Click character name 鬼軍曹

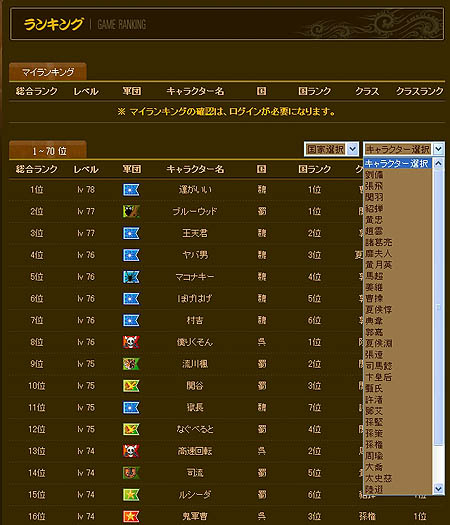click(195, 516)
